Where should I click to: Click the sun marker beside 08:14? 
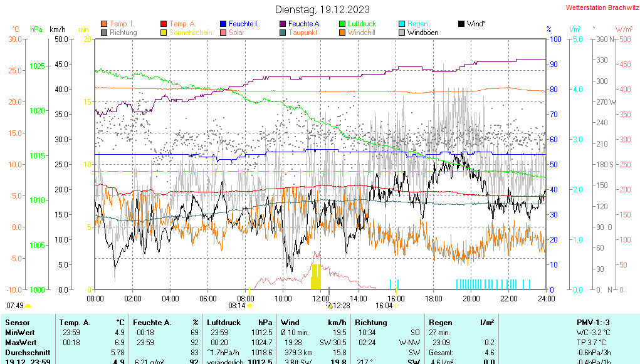249,306
